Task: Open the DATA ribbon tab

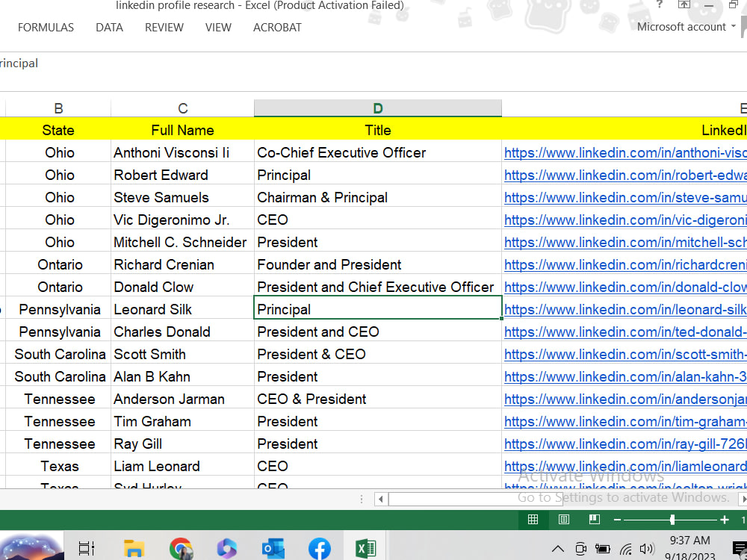Action: click(109, 28)
